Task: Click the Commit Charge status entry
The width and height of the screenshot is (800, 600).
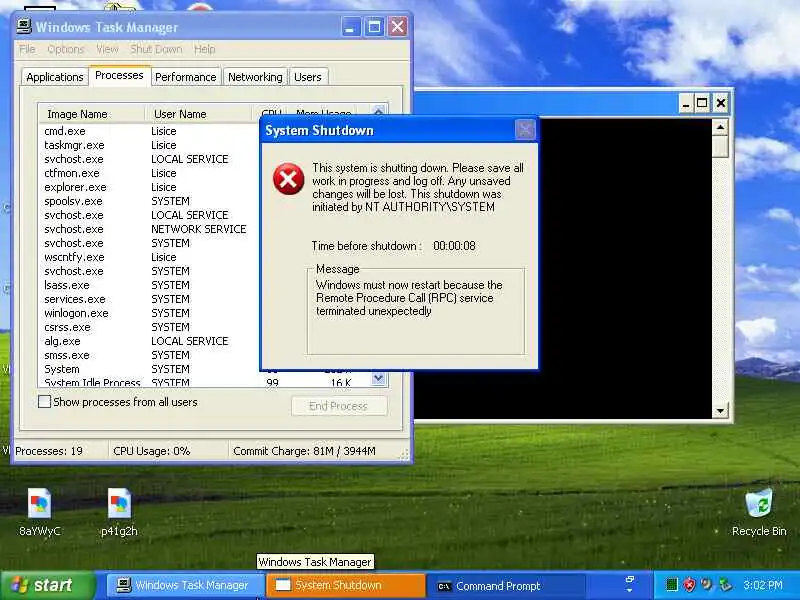Action: click(304, 451)
